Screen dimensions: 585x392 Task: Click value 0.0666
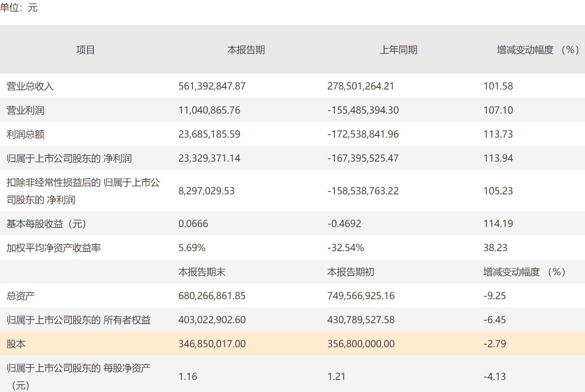(193, 224)
